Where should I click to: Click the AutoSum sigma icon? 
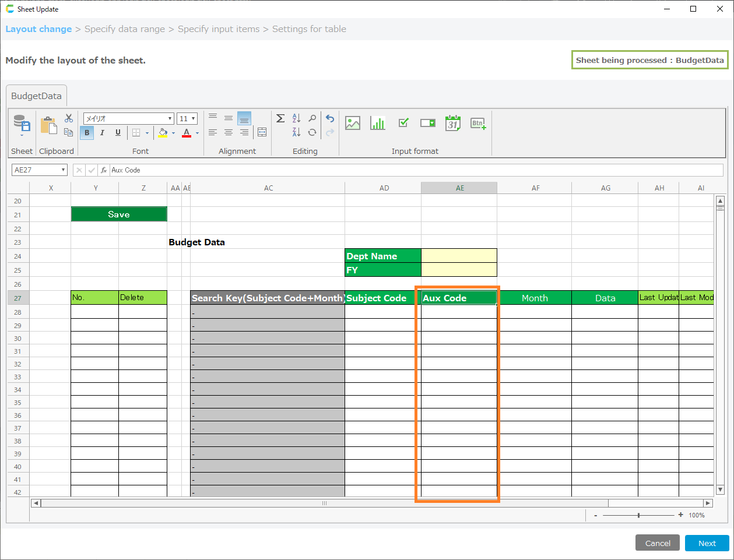[x=280, y=118]
